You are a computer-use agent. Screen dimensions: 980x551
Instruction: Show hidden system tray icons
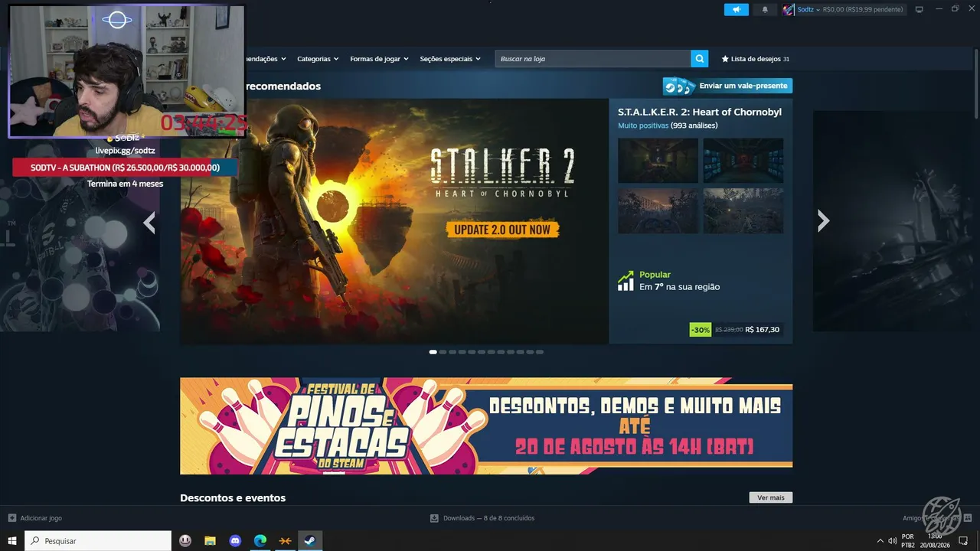[x=880, y=541]
